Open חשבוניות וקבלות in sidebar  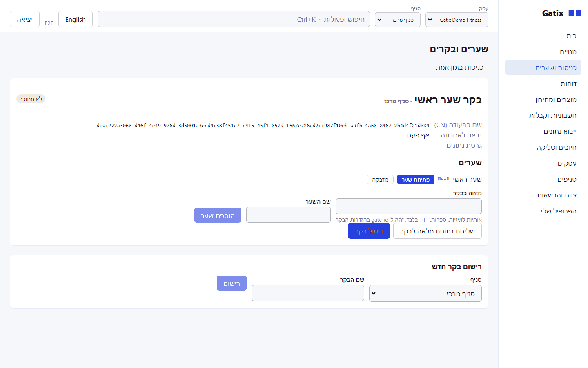[543, 116]
